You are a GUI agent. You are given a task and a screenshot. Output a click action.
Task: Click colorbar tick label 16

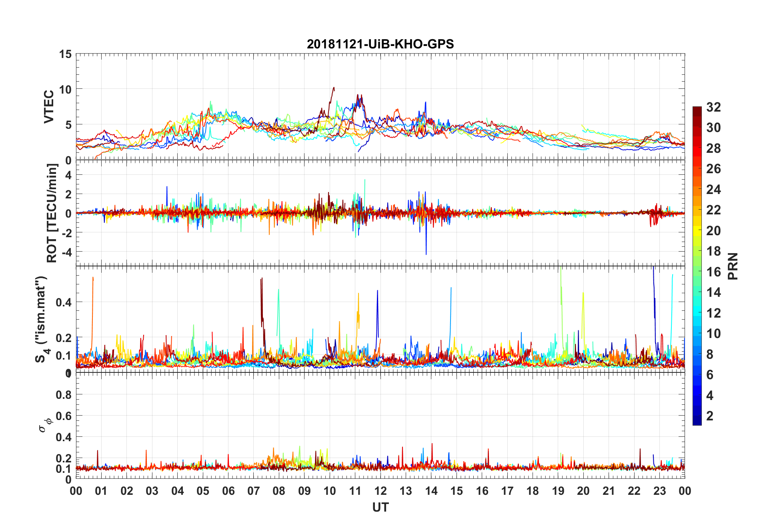click(713, 272)
